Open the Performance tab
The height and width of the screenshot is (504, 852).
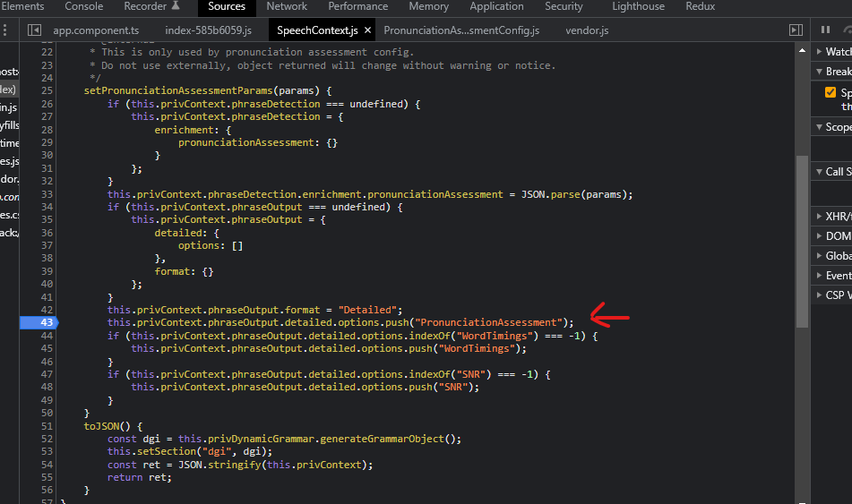[358, 6]
